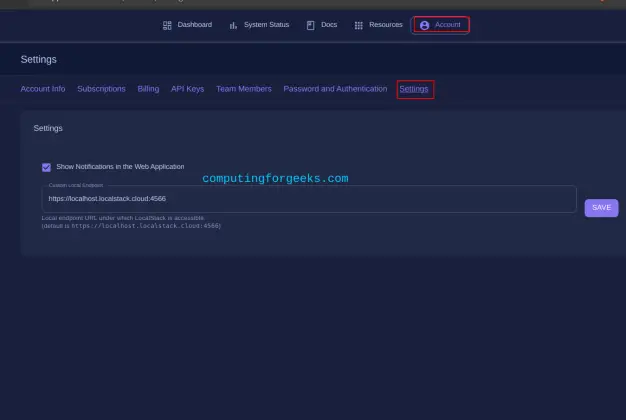The image size is (626, 420).
Task: Open the System Status text link
Action: point(266,25)
